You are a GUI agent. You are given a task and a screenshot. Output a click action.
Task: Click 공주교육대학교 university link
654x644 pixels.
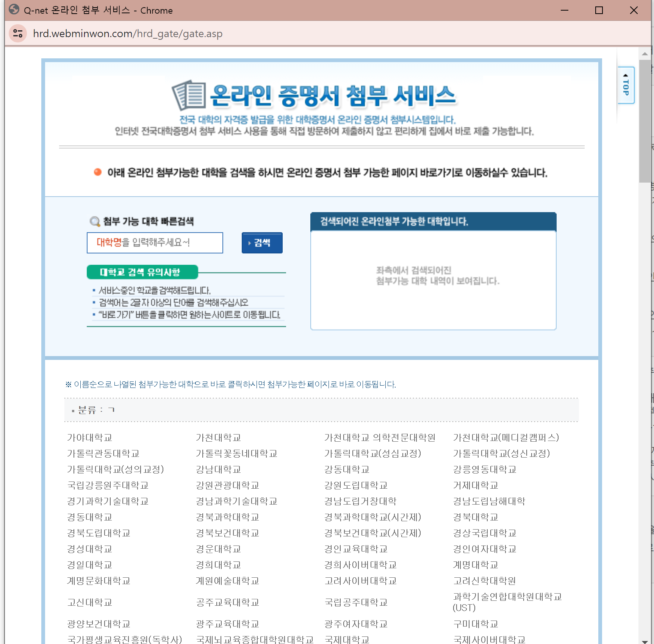click(228, 602)
